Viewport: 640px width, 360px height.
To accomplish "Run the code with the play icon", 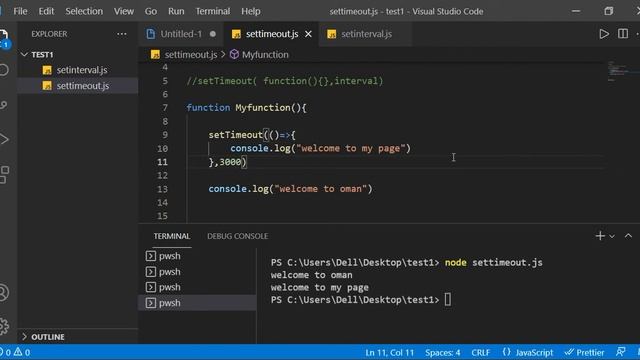I will coord(604,34).
